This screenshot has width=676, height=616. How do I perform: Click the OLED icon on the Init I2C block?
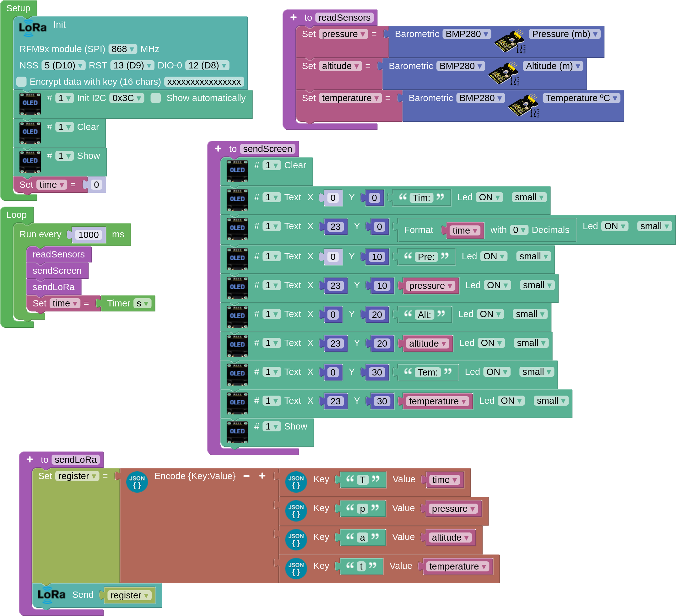coord(30,104)
